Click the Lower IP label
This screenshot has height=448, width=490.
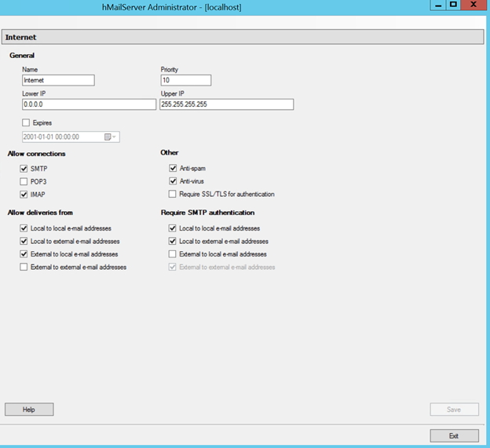(x=34, y=93)
